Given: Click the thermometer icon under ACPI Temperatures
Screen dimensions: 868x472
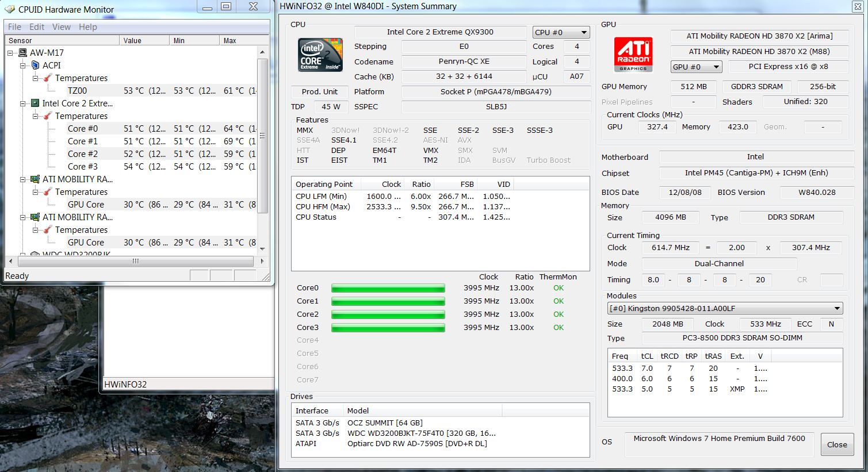Looking at the screenshot, I should [48, 78].
